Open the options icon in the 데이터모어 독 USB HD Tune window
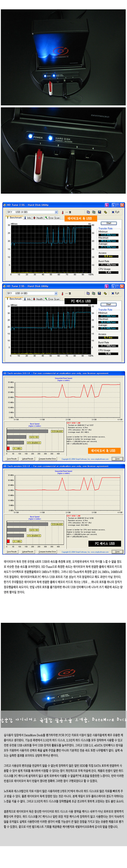127x868 pixels. [105, 212]
